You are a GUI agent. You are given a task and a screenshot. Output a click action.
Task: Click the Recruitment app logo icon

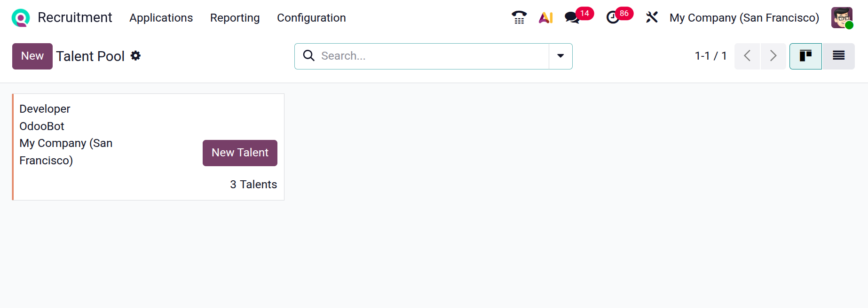click(x=21, y=18)
